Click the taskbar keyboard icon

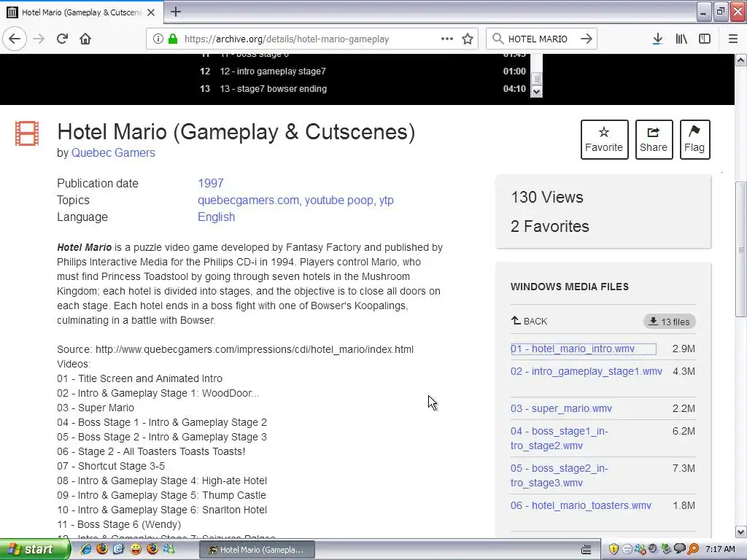click(587, 550)
